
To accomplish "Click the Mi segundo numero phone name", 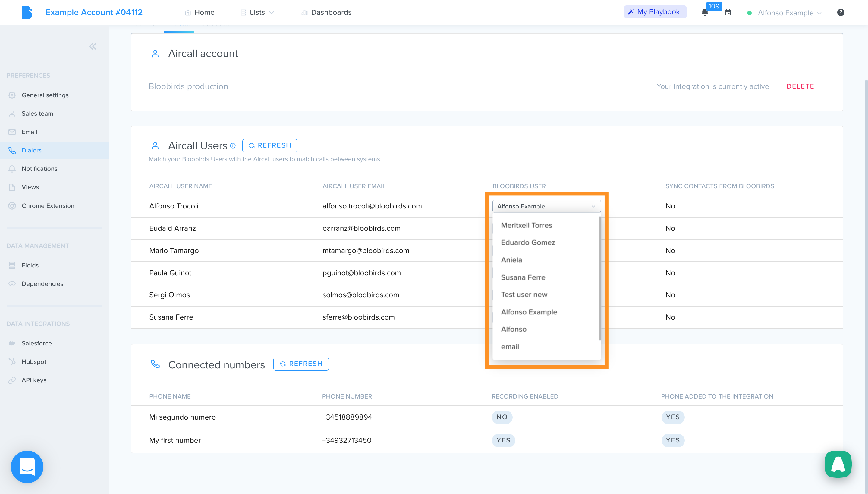I will pyautogui.click(x=182, y=417).
